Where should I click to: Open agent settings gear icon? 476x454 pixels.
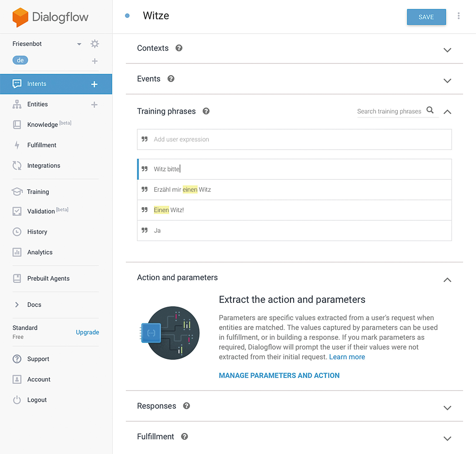click(95, 44)
